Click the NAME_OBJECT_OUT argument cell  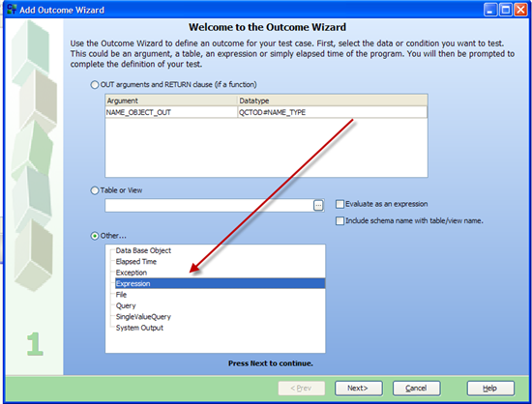[171, 112]
